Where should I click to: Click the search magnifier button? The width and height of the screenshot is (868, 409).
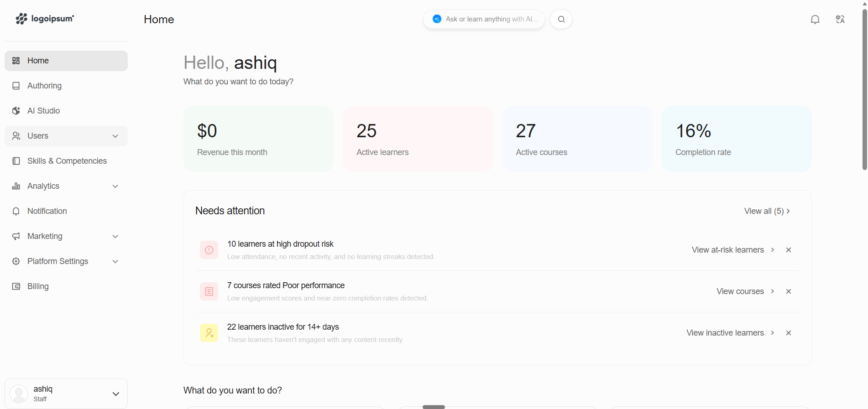coord(561,19)
